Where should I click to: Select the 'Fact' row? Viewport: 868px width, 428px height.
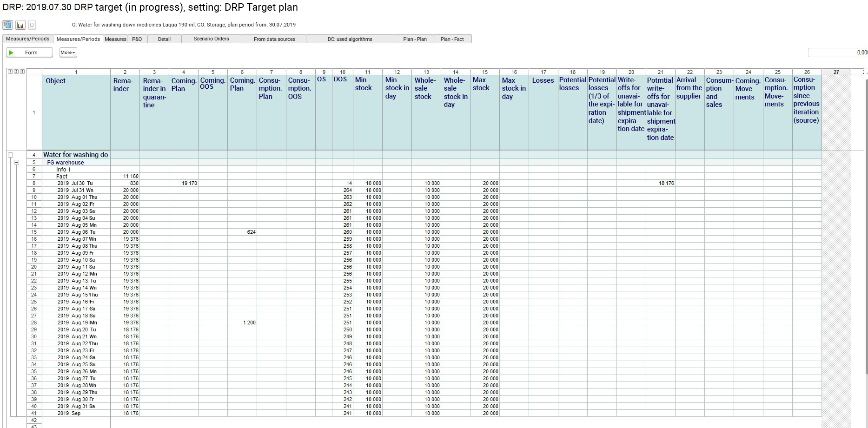click(76, 177)
